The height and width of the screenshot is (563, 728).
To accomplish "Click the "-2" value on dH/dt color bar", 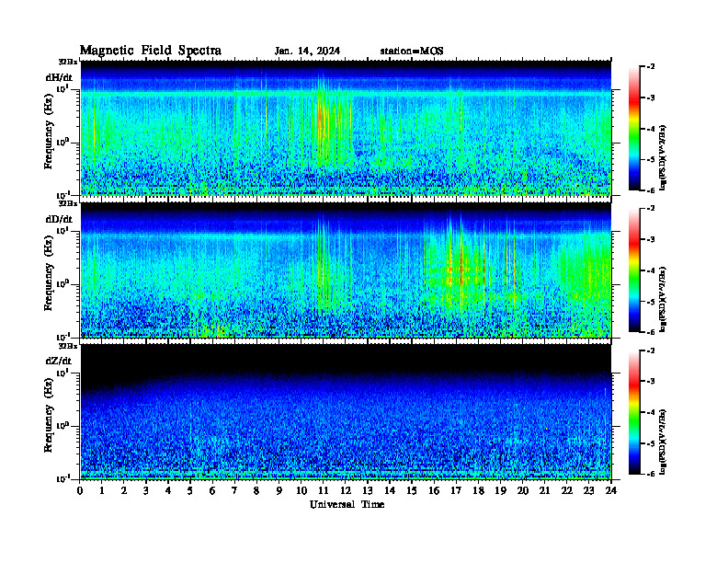I will pos(651,67).
